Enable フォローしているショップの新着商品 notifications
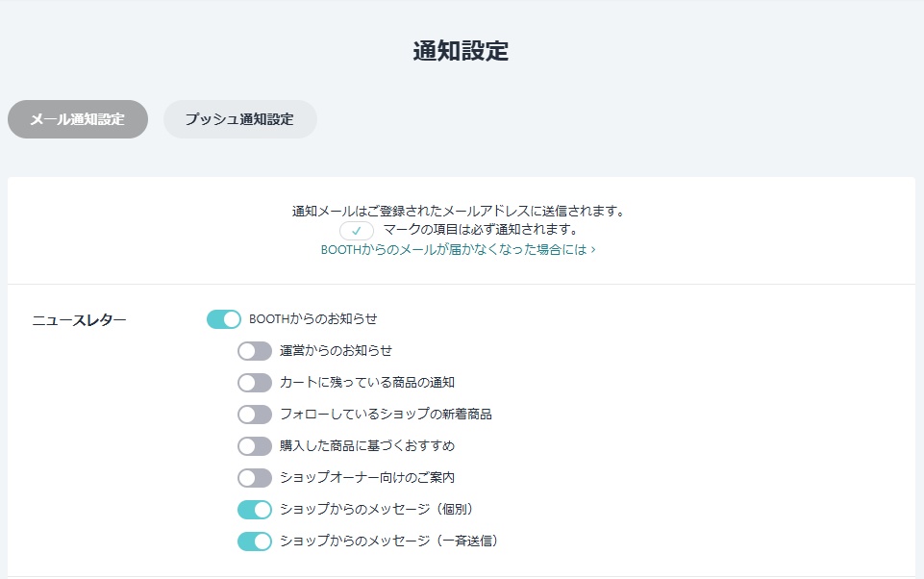 pos(254,414)
